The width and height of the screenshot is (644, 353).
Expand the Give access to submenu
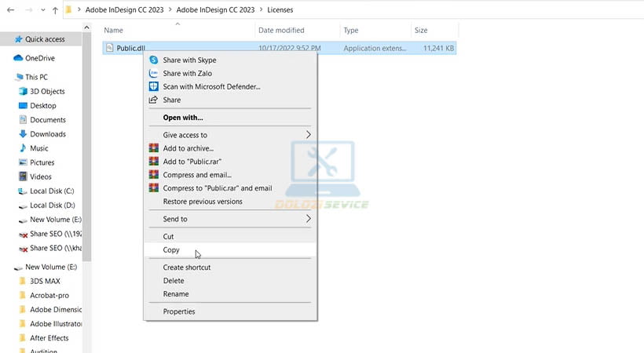pos(308,135)
